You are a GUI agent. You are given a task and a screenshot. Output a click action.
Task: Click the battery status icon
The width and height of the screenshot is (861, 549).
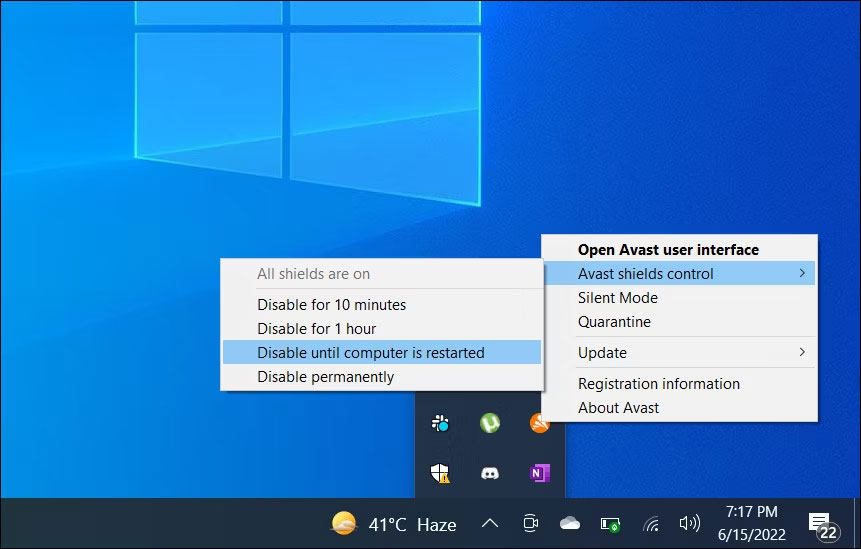610,524
